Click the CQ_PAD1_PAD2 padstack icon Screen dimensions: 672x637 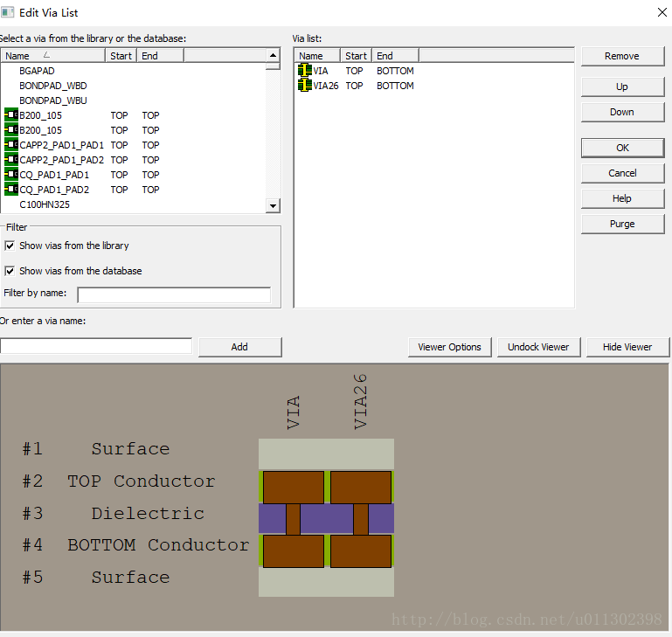(11, 190)
